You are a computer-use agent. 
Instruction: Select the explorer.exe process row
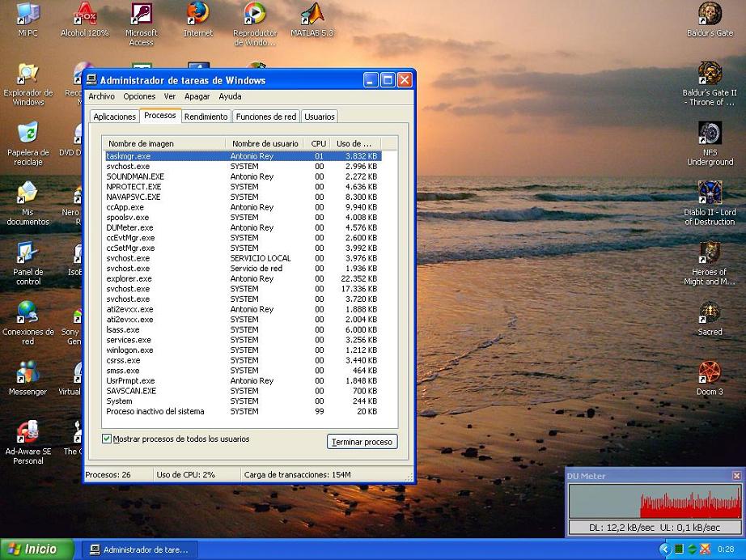(x=129, y=278)
